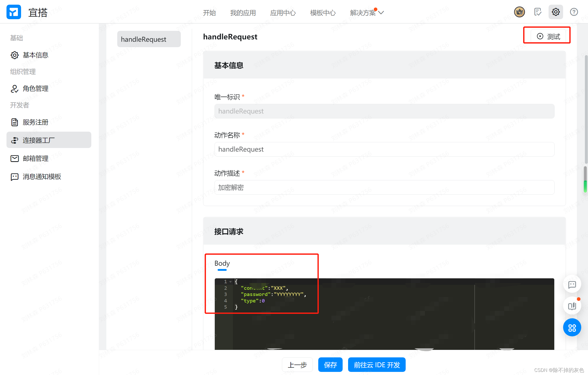Open the floating feedback chat bubble
This screenshot has width=588, height=375.
[x=572, y=284]
